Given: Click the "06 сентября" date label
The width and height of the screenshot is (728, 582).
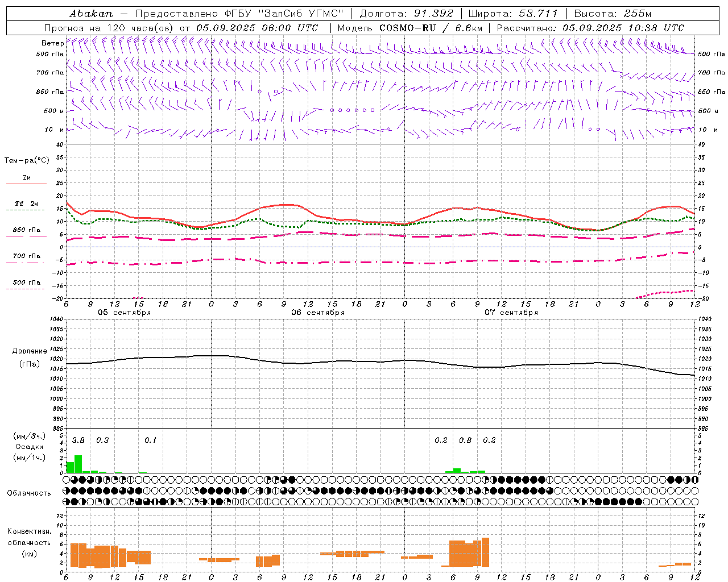Looking at the screenshot, I should pos(318,313).
